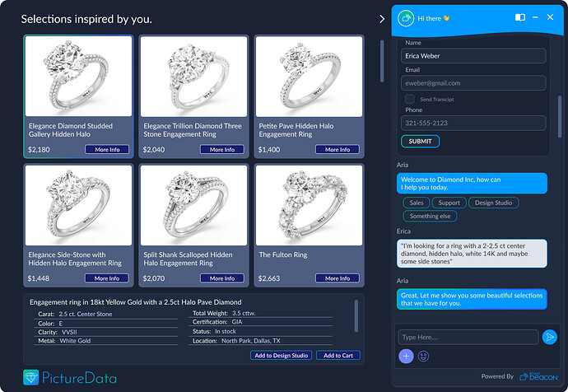Select the Sales quick reply option
568x392 pixels.
click(x=417, y=203)
